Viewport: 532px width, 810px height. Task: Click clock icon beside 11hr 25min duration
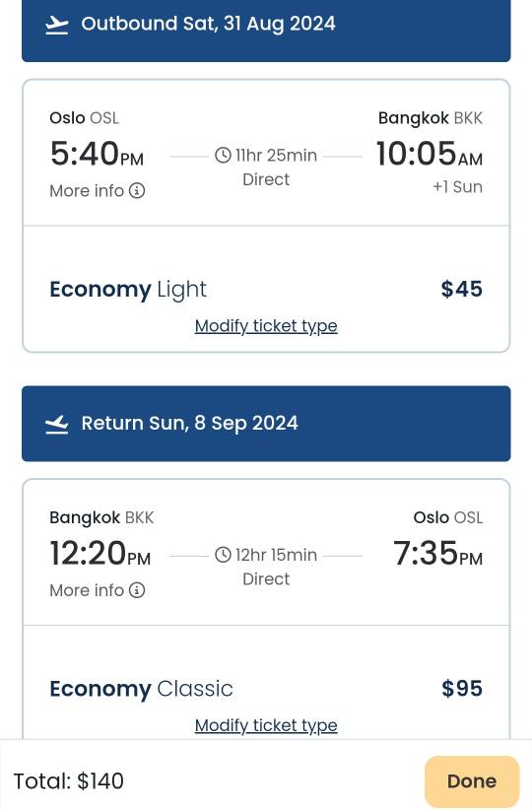tap(223, 155)
